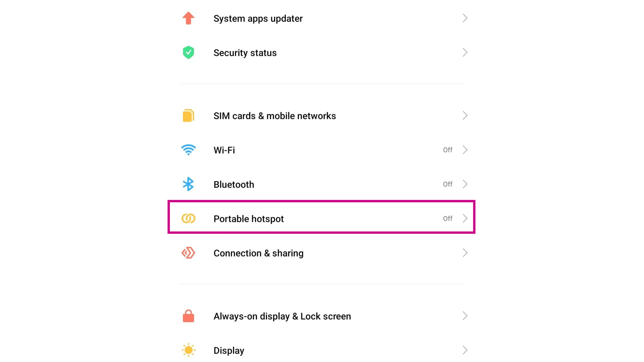644x362 pixels.
Task: Expand the Display settings chevron
Action: 465,350
